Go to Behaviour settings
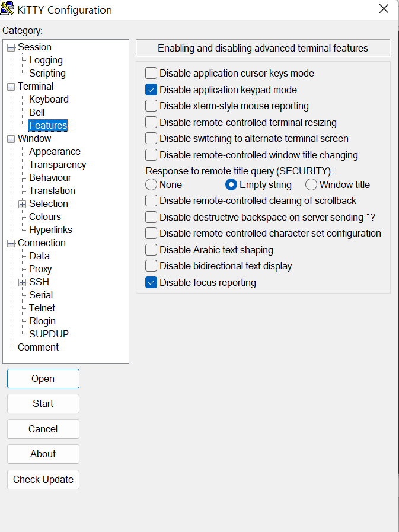This screenshot has height=532, width=399. 50,177
